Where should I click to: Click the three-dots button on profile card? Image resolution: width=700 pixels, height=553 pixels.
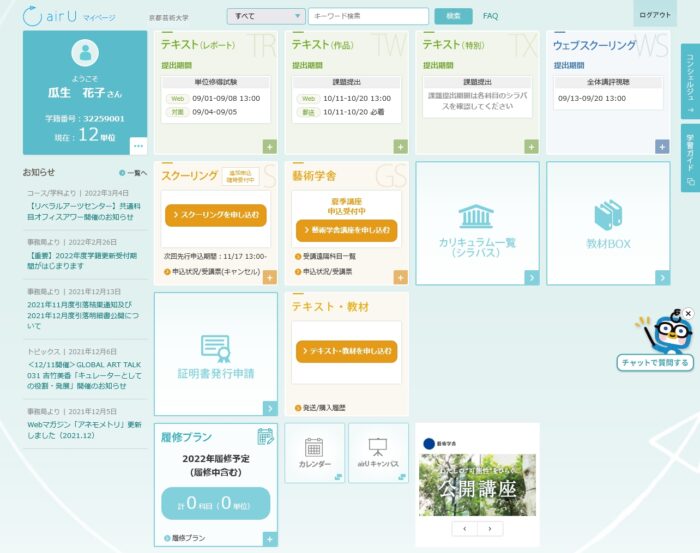[x=138, y=146]
